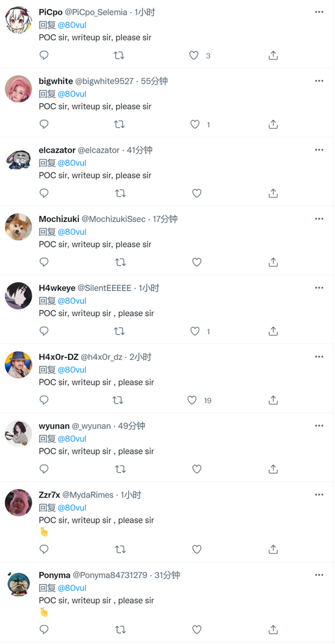The height and width of the screenshot is (644, 335).
Task: Open @_wyunan handle link
Action: point(91,426)
